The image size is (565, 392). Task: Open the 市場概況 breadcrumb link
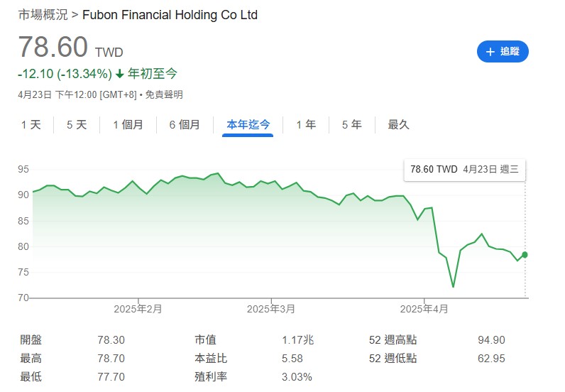[x=44, y=15]
